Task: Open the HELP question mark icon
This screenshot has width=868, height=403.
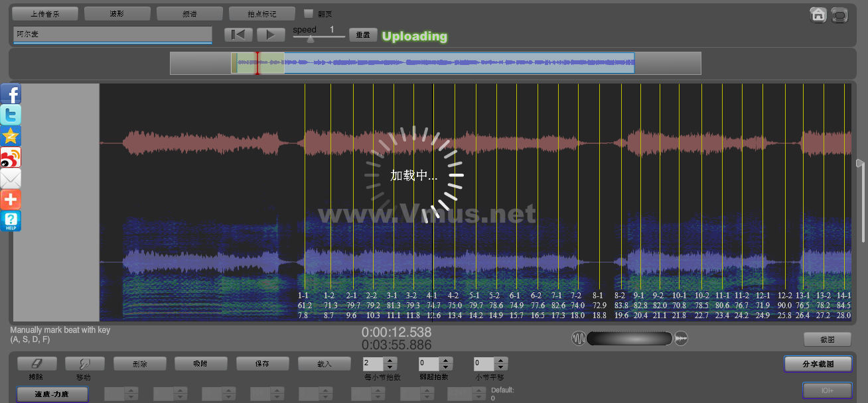Action: [x=11, y=221]
